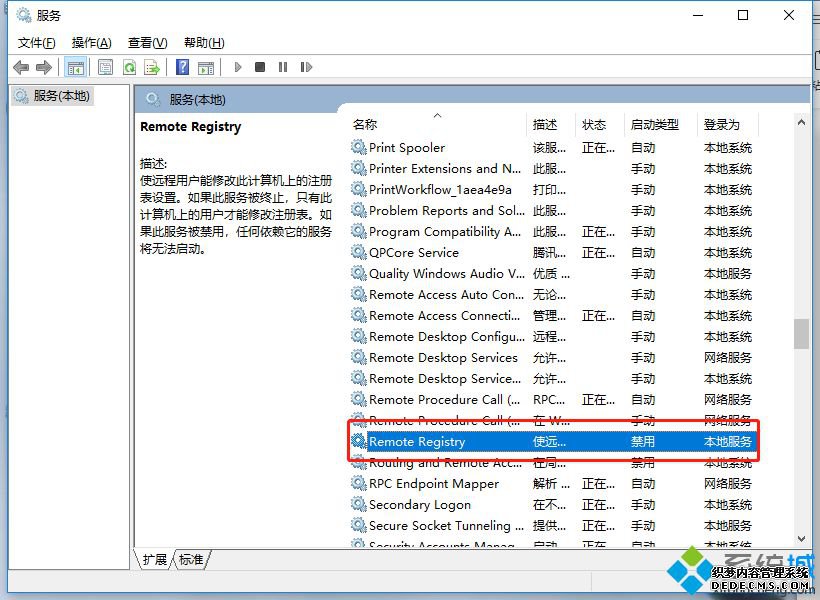Select the Secondary Logon service

[x=553, y=504]
